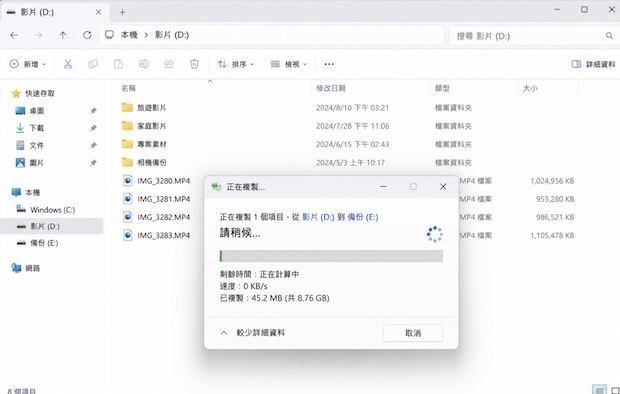The height and width of the screenshot is (394, 620).
Task: Click the 1,024,956 KB size cell
Action: coord(552,181)
